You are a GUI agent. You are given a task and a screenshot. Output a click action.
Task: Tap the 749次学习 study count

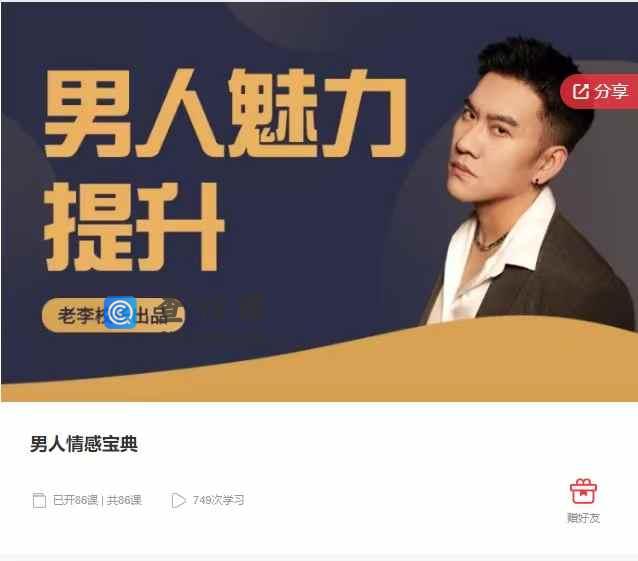pos(218,500)
